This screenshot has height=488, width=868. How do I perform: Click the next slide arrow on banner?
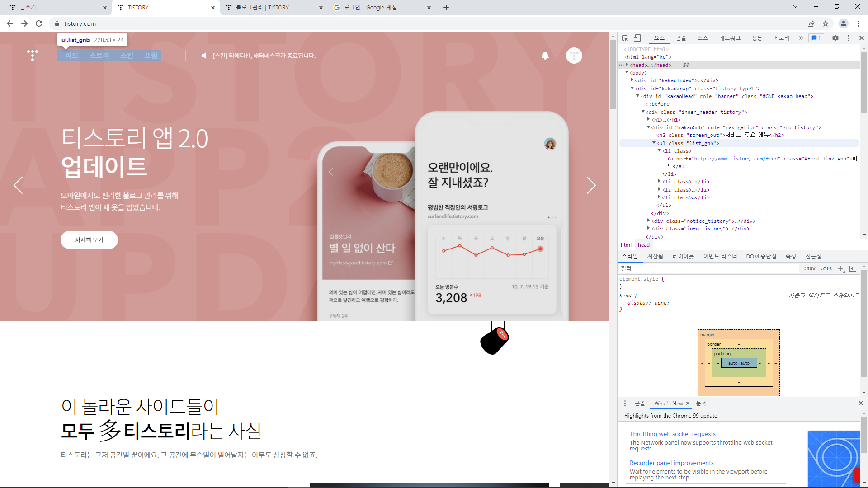click(x=591, y=185)
